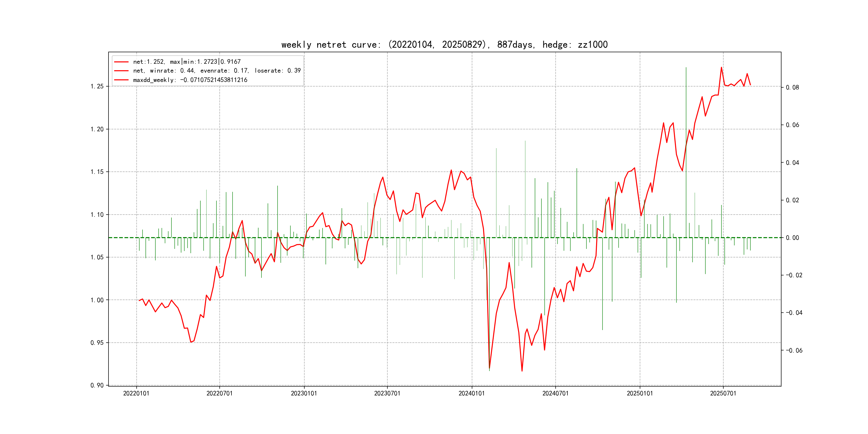Click the 1.25 left y-axis tick label
Screen dimensions: 868x434
pyautogui.click(x=97, y=87)
